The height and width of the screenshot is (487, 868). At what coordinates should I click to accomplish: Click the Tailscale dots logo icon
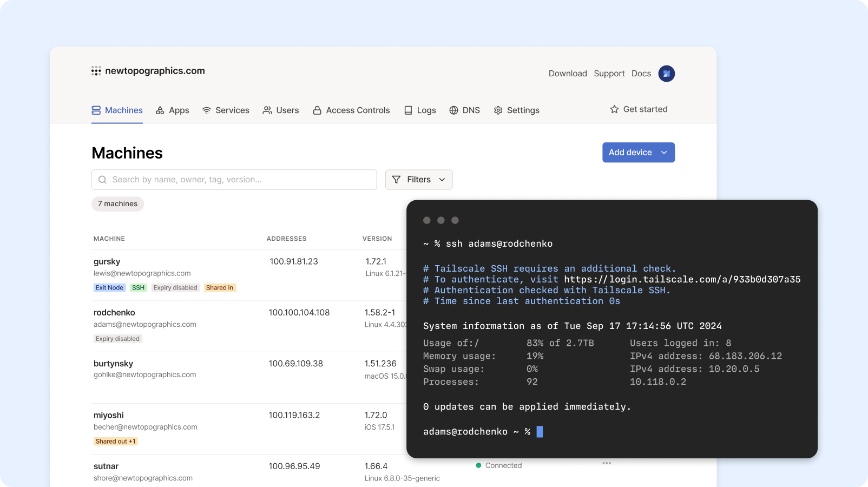tap(96, 71)
